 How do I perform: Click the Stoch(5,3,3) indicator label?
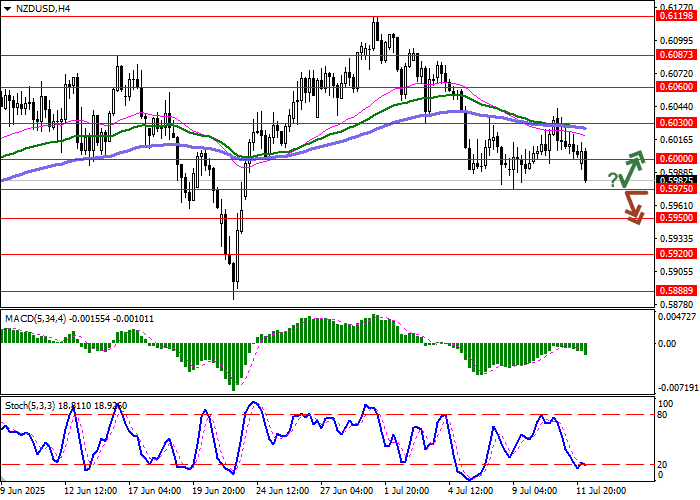click(28, 407)
